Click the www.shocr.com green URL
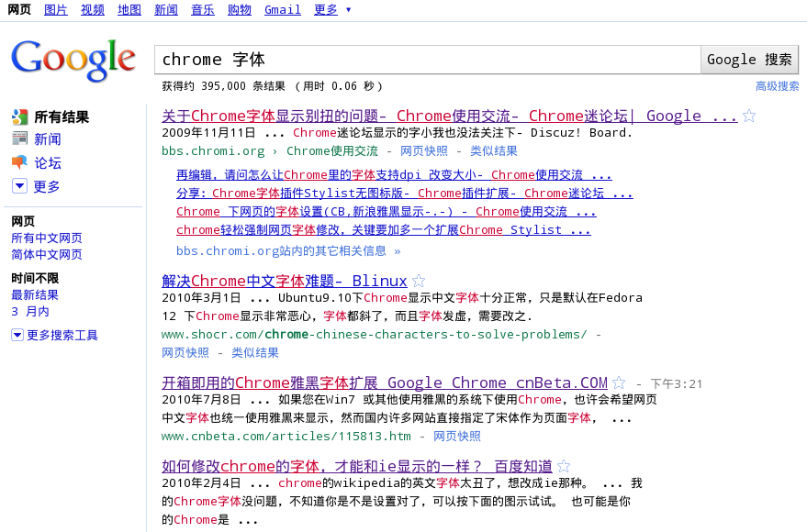This screenshot has width=807, height=532. coord(375,335)
